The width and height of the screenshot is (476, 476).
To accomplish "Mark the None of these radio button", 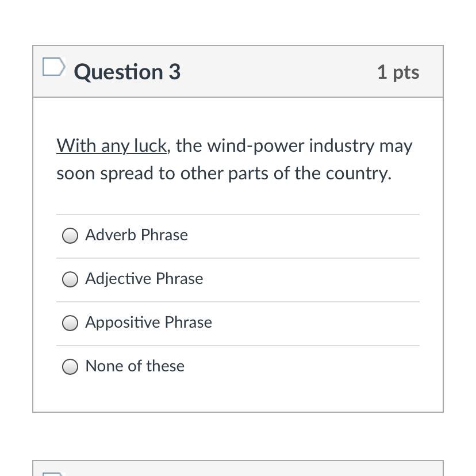I will pos(70,367).
